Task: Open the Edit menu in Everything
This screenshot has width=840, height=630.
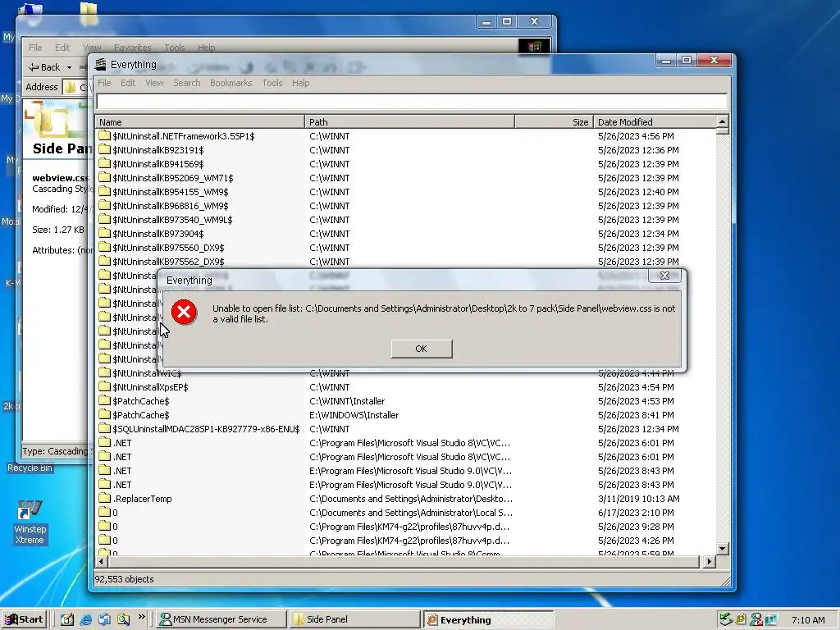Action: point(127,83)
